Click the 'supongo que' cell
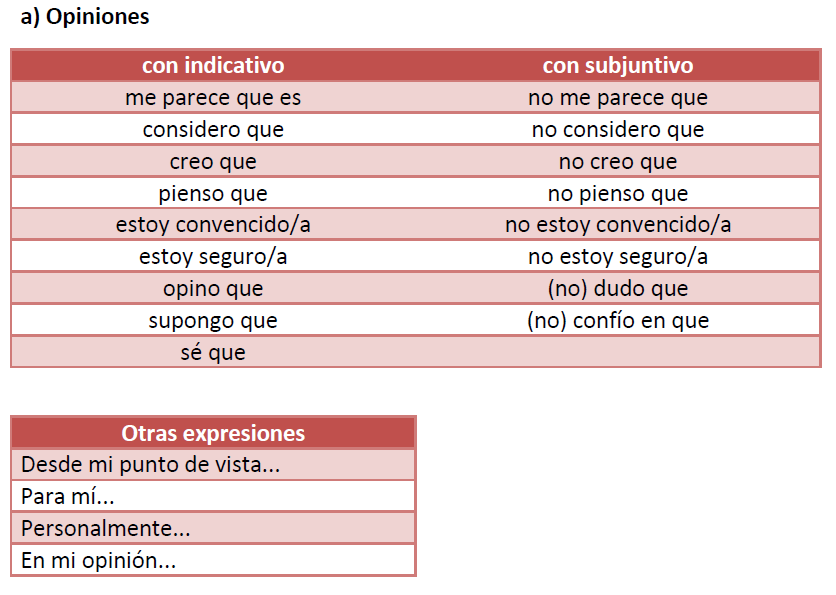Viewport: 836px width, 595px height. tap(213, 321)
